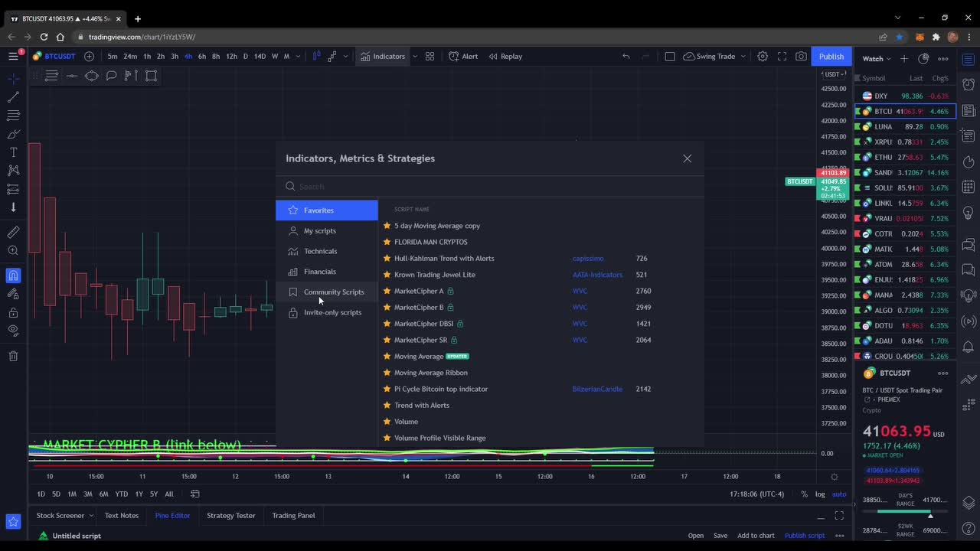This screenshot has width=980, height=551.
Task: Open the hamburger main menu
Action: click(x=13, y=56)
